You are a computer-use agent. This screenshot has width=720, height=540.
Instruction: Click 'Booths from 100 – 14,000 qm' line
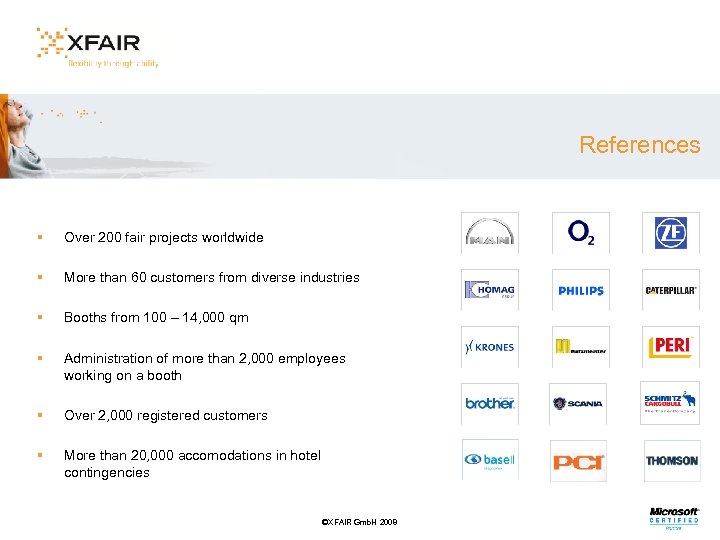tap(156, 317)
